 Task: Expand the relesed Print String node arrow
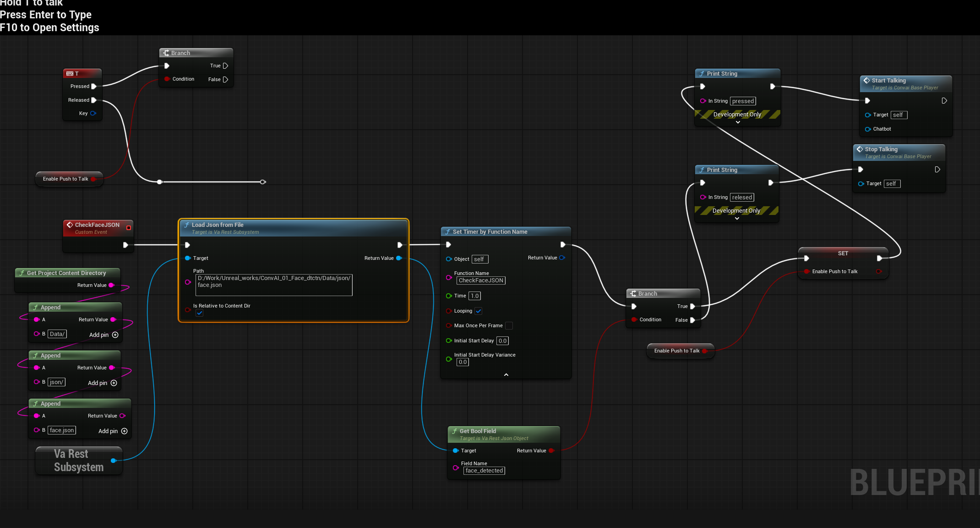pos(737,219)
